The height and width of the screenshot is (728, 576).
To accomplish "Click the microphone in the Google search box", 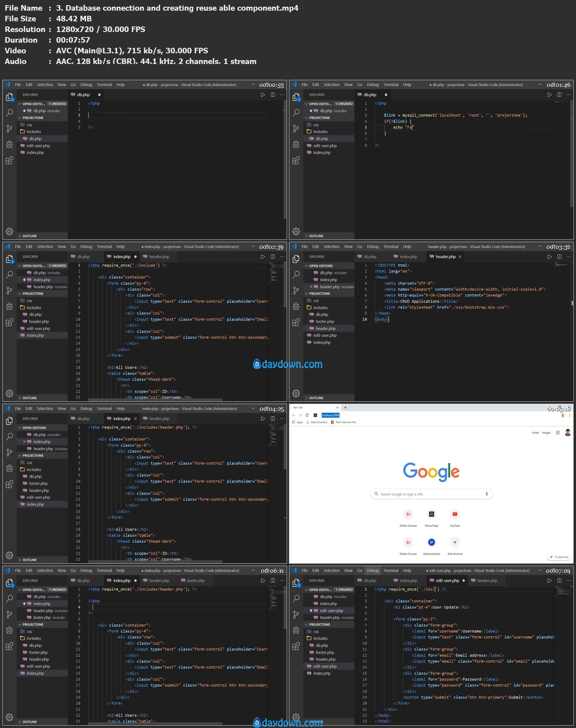I will 486,494.
